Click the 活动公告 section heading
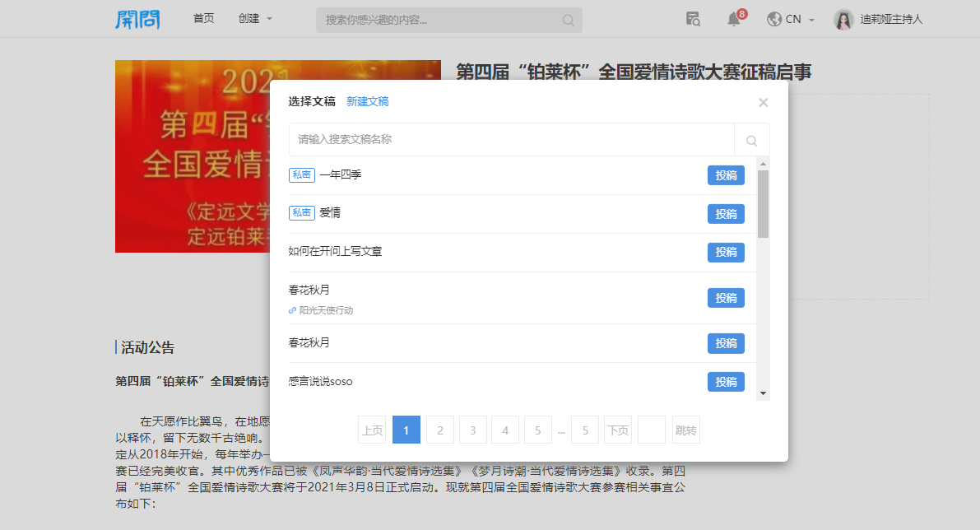The image size is (980, 530). (147, 347)
